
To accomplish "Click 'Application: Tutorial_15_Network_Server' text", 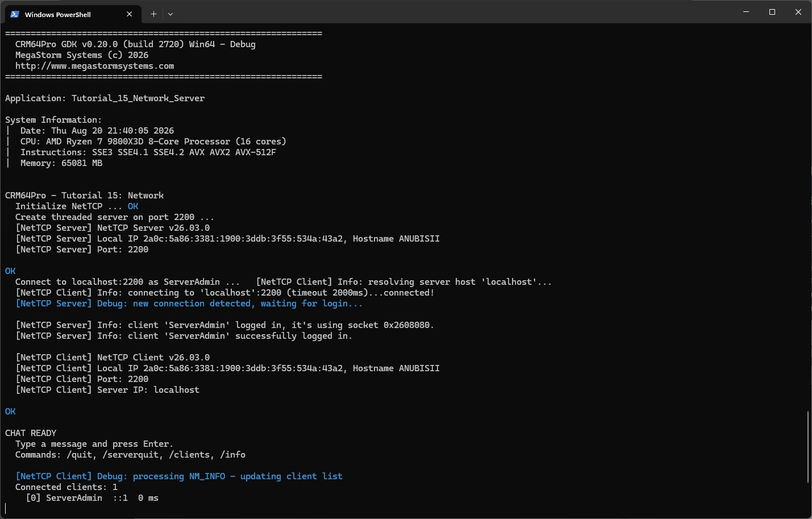I will (105, 98).
